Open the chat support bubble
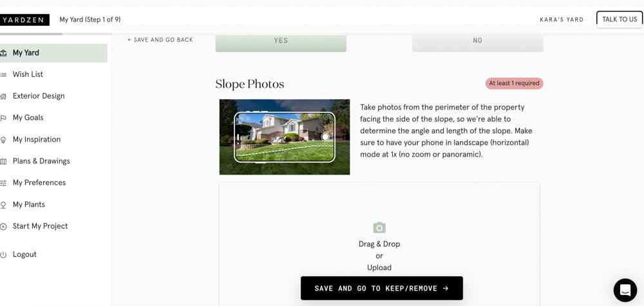The image size is (644, 306). [625, 291]
